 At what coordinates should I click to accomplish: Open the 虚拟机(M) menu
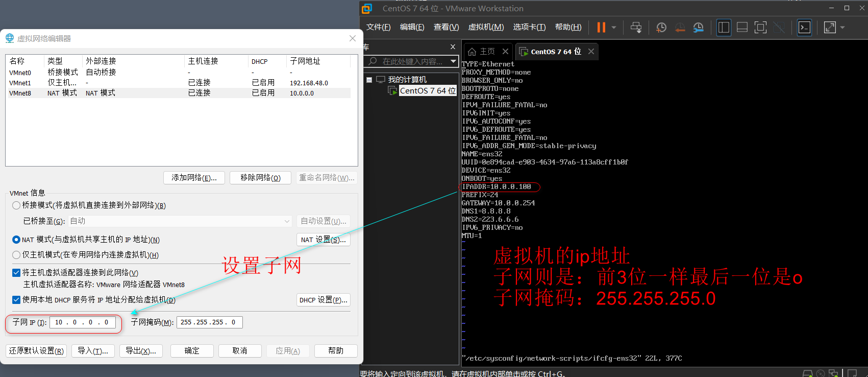pos(486,27)
